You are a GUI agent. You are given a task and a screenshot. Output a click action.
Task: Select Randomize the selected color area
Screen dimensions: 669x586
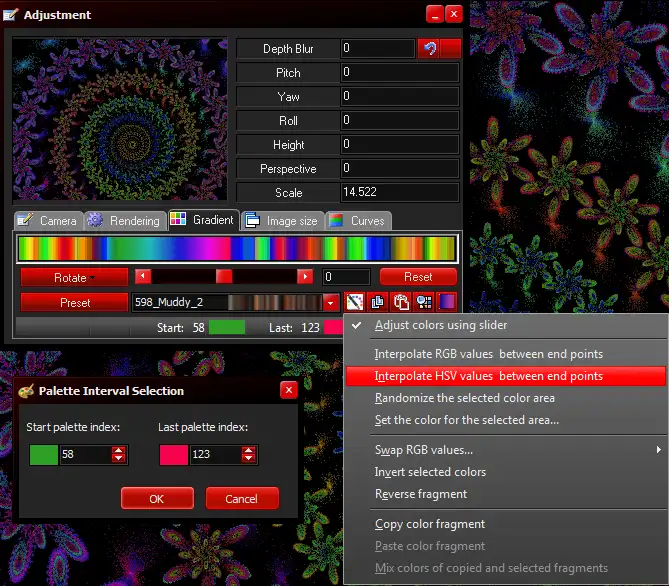[x=506, y=398]
